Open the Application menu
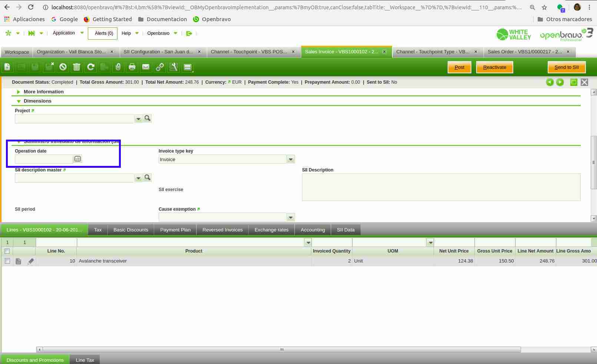The height and width of the screenshot is (364, 597). point(68,33)
